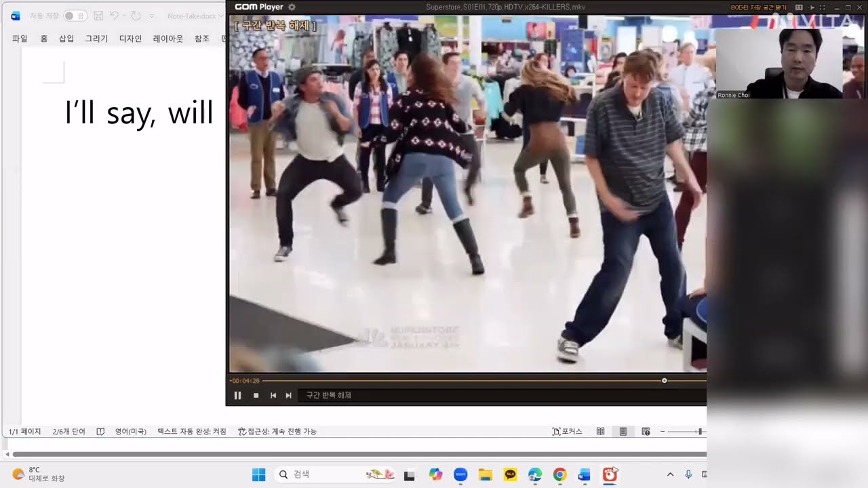
Task: Click elapsed time display 00:04:26
Action: point(244,380)
